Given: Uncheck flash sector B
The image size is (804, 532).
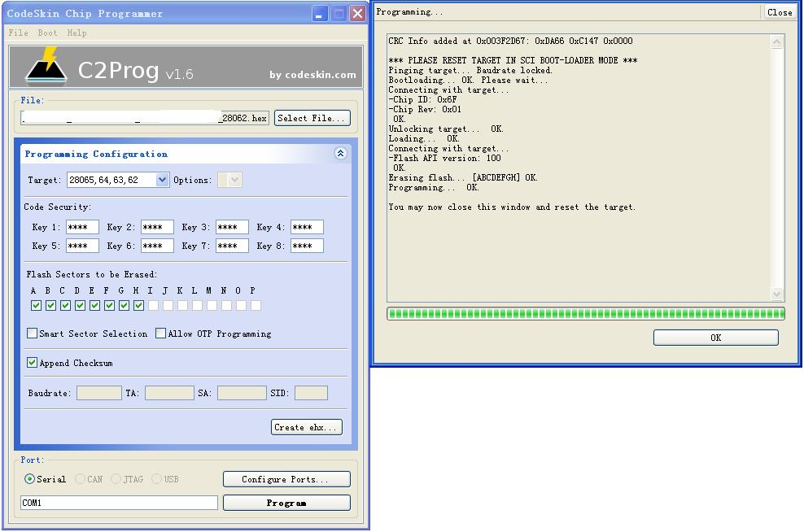Looking at the screenshot, I should click(50, 306).
